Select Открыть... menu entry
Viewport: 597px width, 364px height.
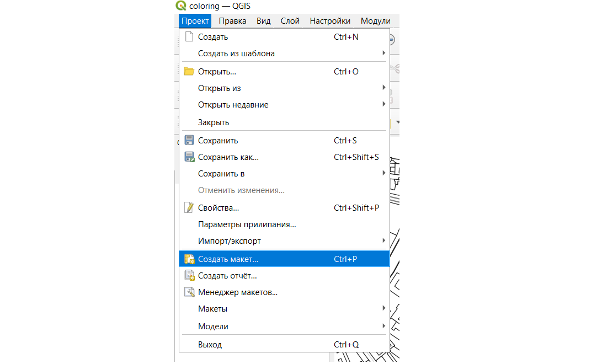[x=284, y=72]
